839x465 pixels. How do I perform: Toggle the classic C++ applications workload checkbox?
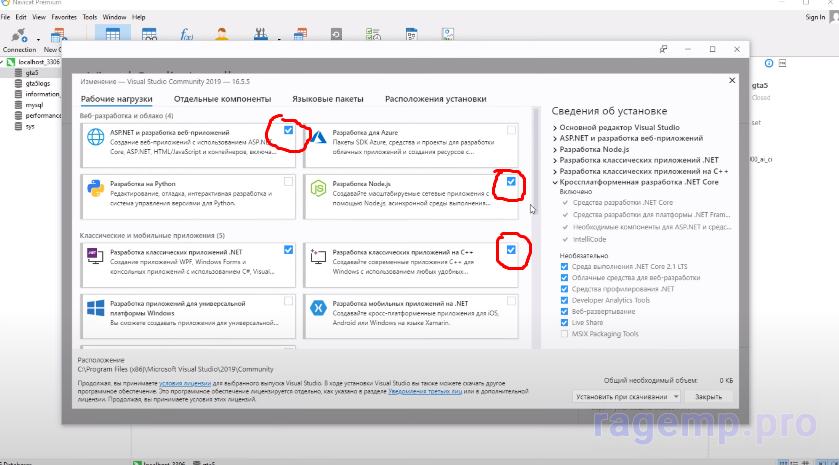point(511,250)
